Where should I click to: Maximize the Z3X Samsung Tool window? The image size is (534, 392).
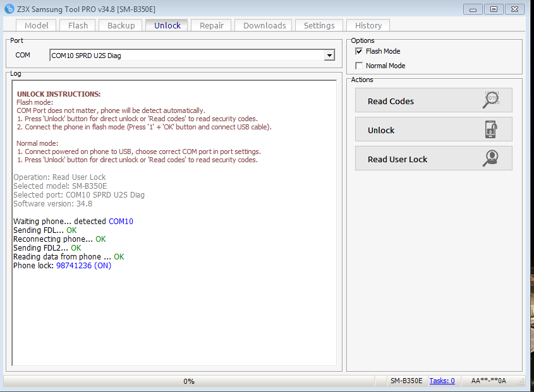coord(494,9)
